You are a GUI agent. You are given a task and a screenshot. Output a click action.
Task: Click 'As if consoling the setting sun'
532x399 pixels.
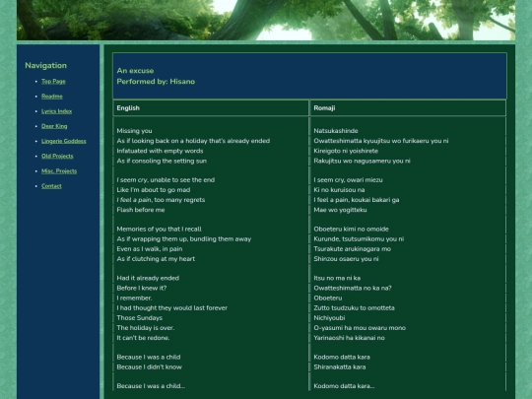click(x=162, y=161)
